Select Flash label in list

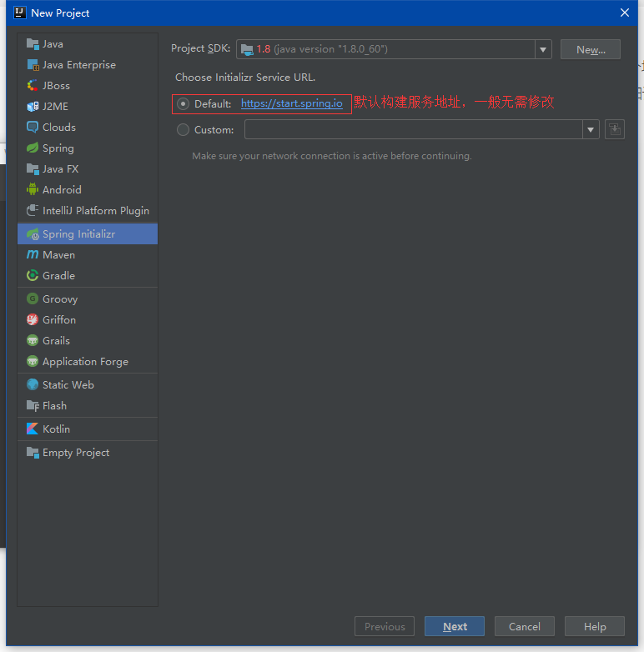tap(54, 405)
